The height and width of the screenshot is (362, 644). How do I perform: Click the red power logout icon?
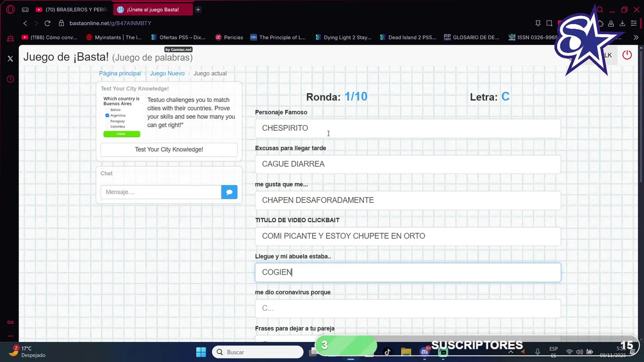(x=627, y=55)
